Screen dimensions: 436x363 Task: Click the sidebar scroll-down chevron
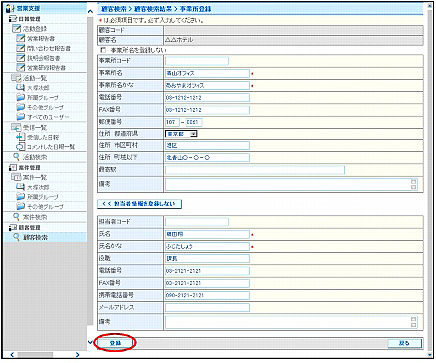coord(90,342)
